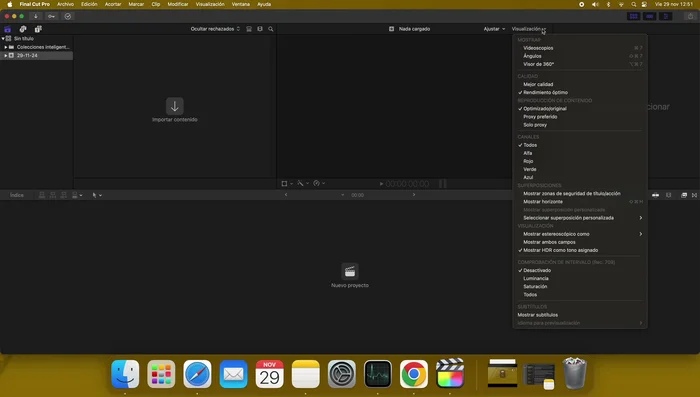
Task: Click the Nuevo proyecto clapperboard icon
Action: click(x=350, y=271)
